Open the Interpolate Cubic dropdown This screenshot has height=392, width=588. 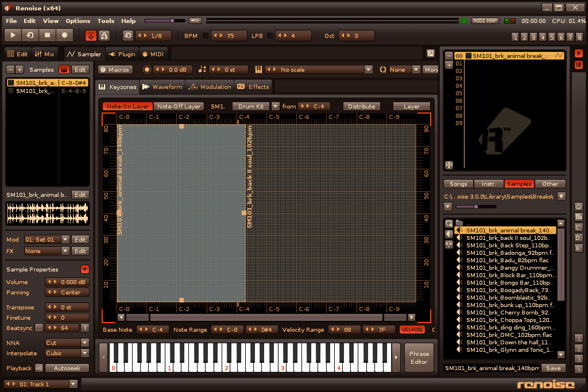(x=85, y=353)
